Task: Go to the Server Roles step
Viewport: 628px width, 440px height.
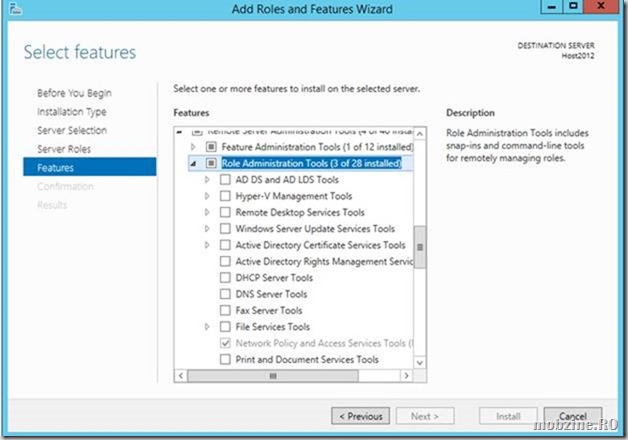Action: [64, 149]
